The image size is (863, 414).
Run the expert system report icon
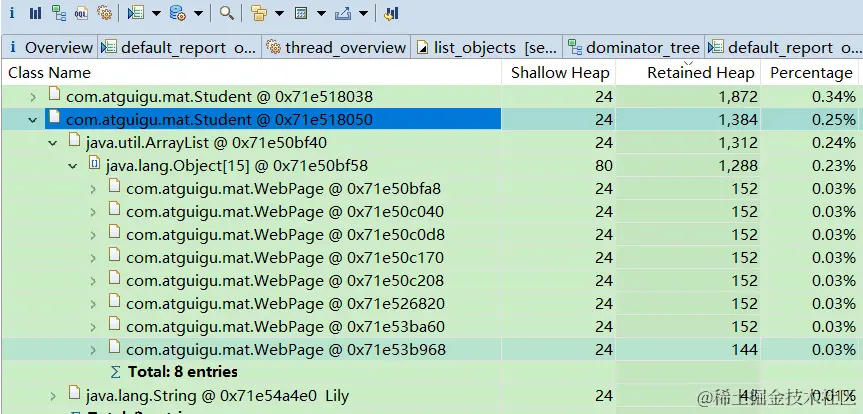coord(135,13)
